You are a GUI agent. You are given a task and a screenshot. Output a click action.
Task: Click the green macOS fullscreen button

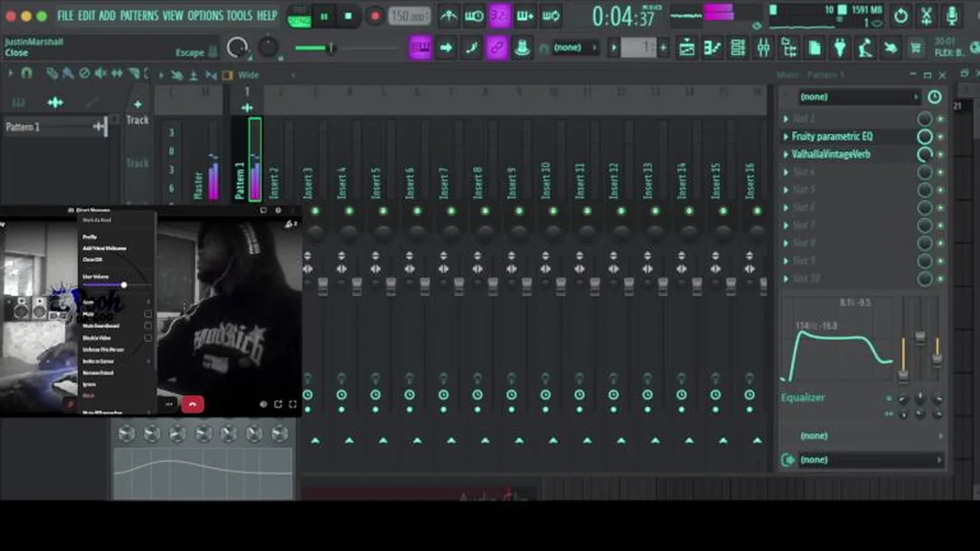click(x=41, y=16)
